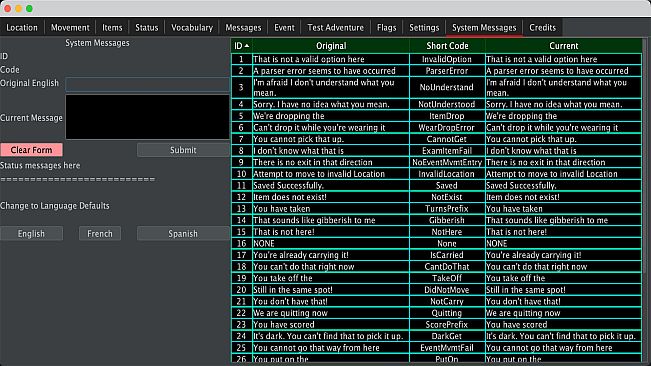This screenshot has width=651, height=366.
Task: Select original 'Still in the same spot!' cell
Action: click(x=331, y=290)
